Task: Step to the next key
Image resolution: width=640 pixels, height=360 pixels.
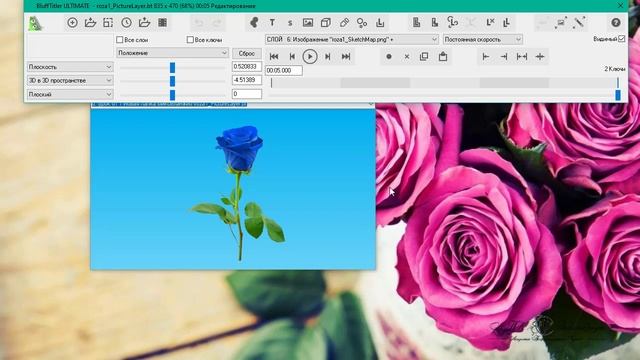Action: [327, 56]
